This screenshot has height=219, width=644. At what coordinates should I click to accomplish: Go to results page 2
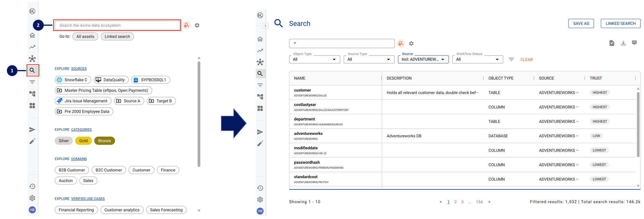[456, 202]
